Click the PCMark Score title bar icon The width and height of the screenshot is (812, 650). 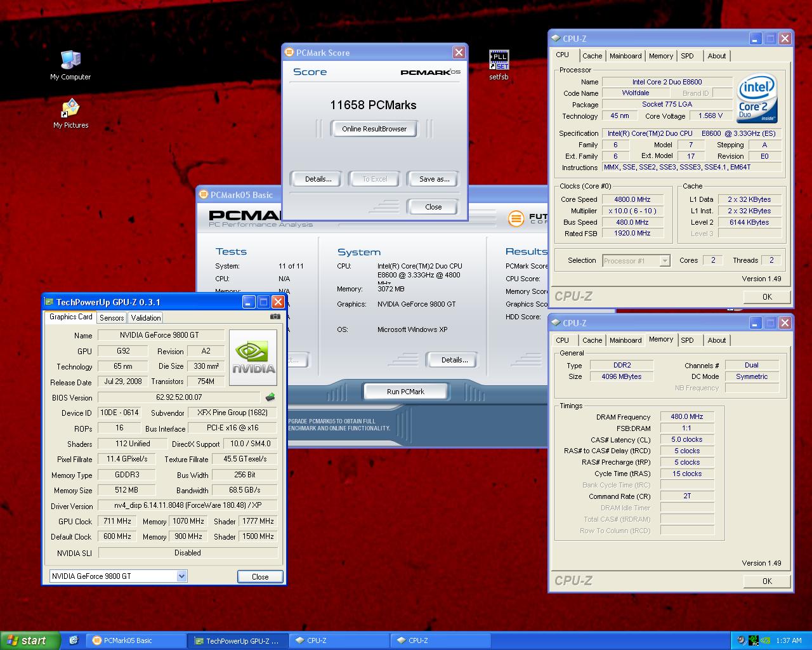click(x=289, y=53)
